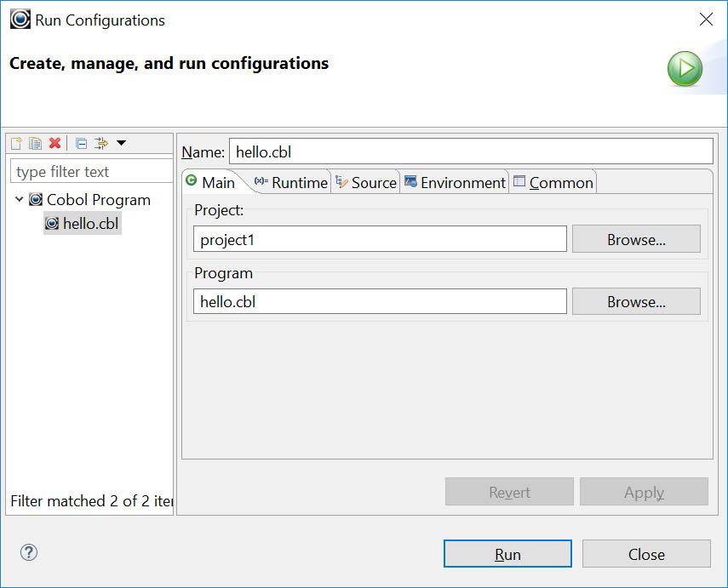This screenshot has height=588, width=728.
Task: Open the toolbar dropdown arrow menu
Action: point(123,143)
